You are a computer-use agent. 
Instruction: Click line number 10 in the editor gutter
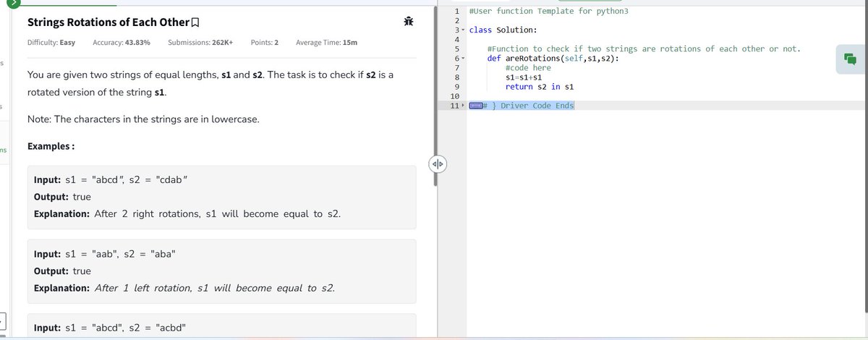(x=455, y=97)
